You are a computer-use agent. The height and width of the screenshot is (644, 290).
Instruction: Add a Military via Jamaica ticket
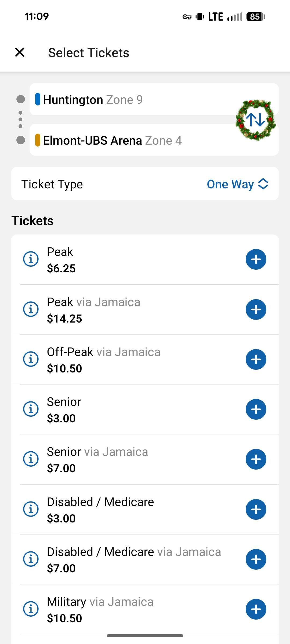(x=256, y=609)
